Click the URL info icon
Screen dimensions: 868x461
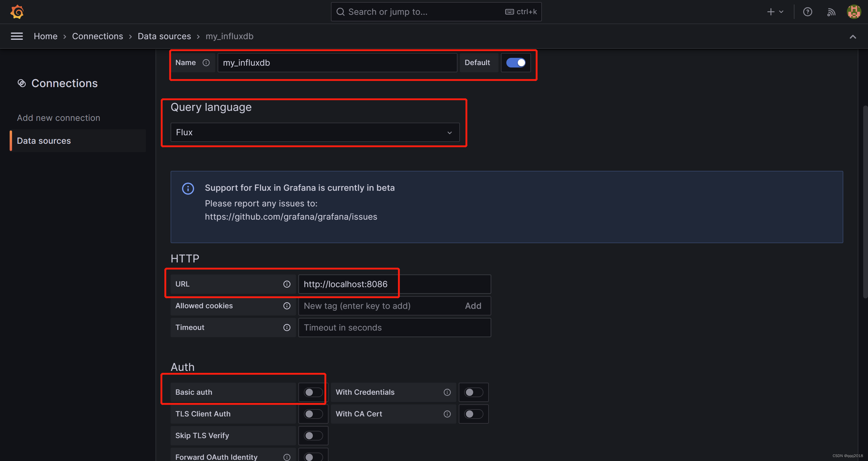[287, 284]
